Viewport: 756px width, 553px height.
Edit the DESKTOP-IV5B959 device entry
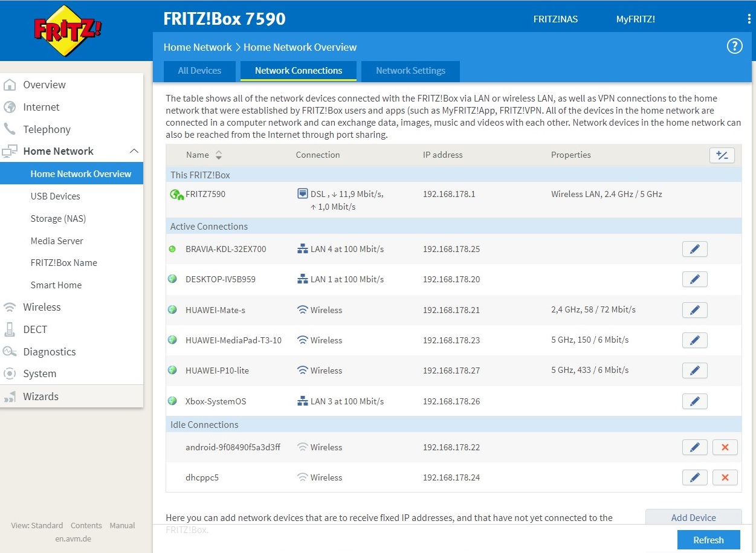(x=695, y=279)
